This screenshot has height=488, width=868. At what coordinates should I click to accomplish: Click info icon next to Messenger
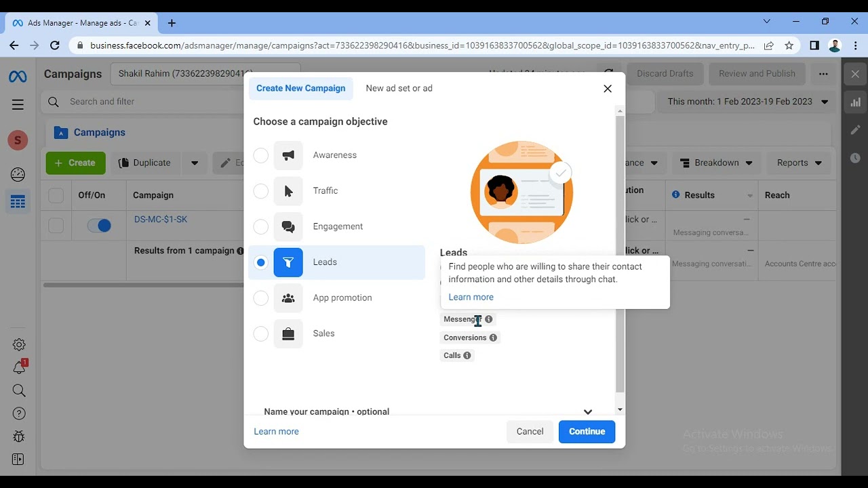[x=488, y=319]
